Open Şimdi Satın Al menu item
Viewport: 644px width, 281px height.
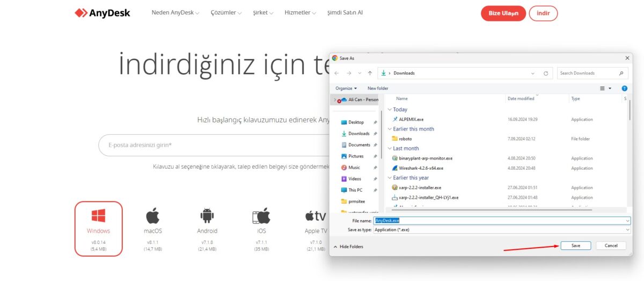click(345, 12)
